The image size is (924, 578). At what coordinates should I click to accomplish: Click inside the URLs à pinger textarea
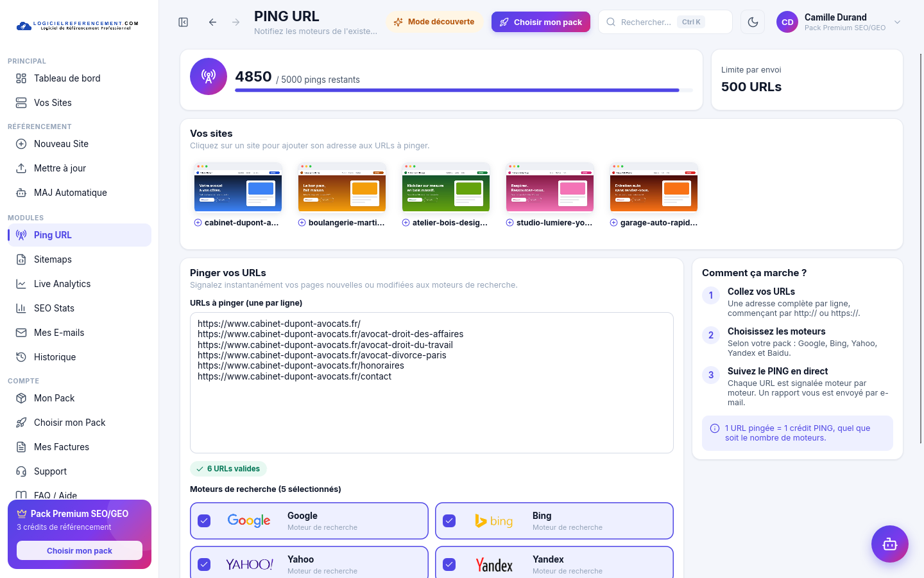(432, 383)
